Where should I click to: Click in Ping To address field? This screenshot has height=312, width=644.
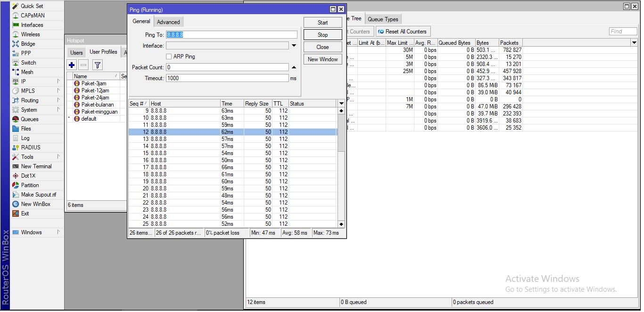(x=231, y=35)
